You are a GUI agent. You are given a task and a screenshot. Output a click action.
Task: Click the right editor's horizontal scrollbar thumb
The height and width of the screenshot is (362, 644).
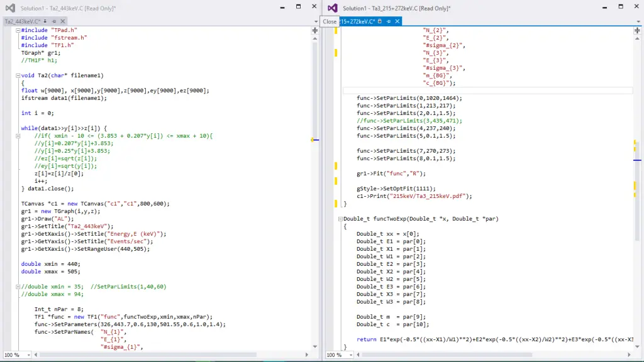(447, 354)
